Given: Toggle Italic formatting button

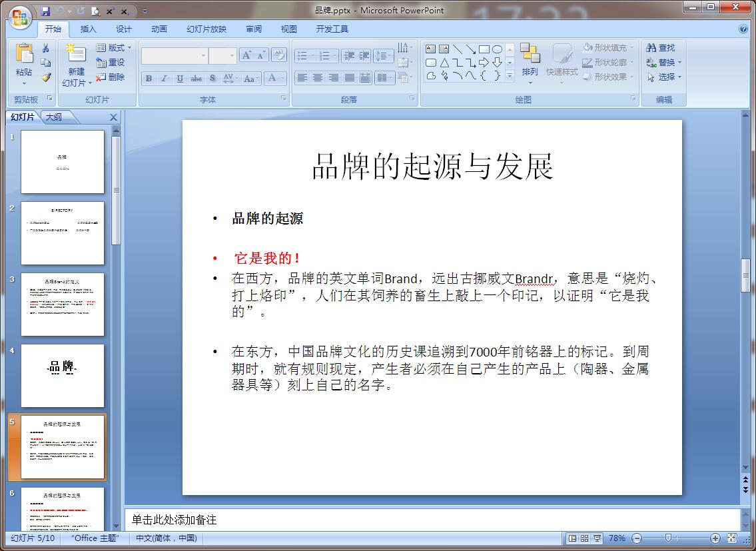Looking at the screenshot, I should point(164,79).
